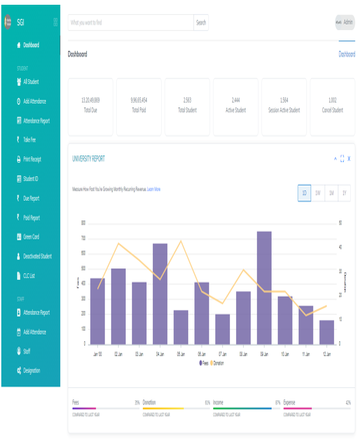Screen dimensions: 360x439
Task: Open the Designation gears icon
Action: [x=19, y=370]
